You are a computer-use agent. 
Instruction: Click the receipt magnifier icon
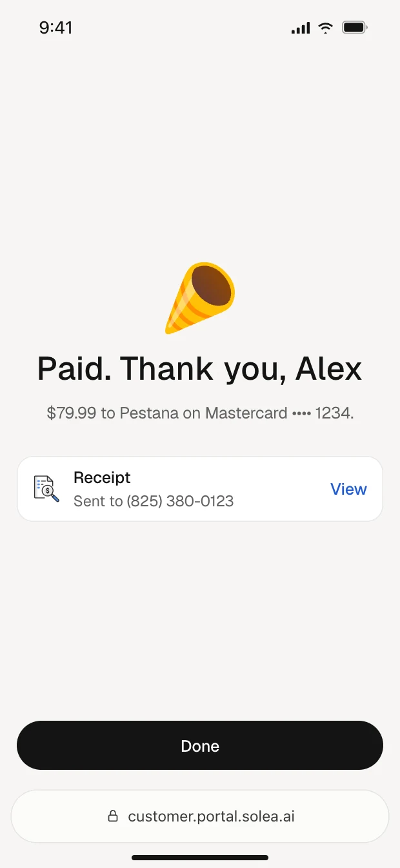[x=46, y=489]
